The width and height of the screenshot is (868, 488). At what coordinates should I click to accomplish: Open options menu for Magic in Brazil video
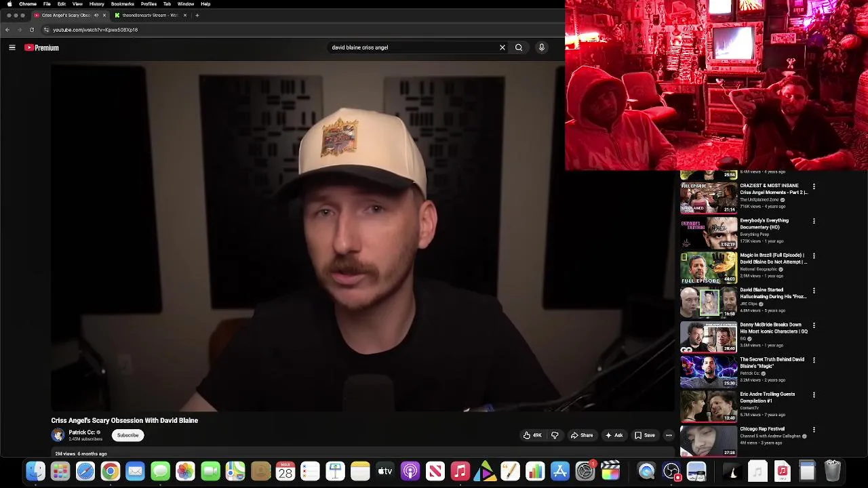(814, 256)
